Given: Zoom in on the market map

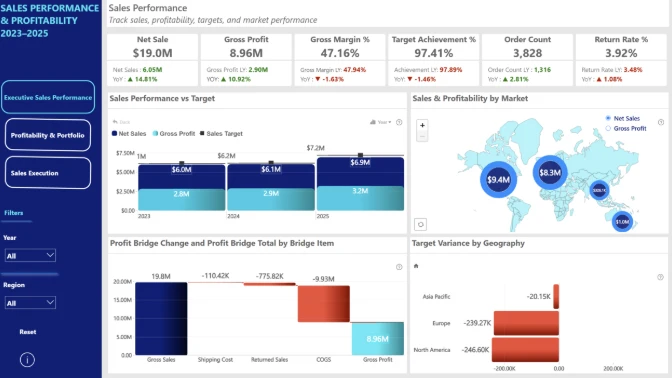Looking at the screenshot, I should 422,125.
